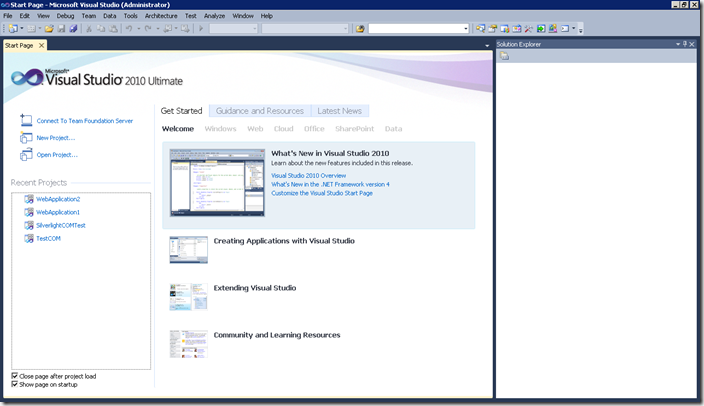Open the document tab list dropdown arrow
704x406 pixels.
[487, 45]
